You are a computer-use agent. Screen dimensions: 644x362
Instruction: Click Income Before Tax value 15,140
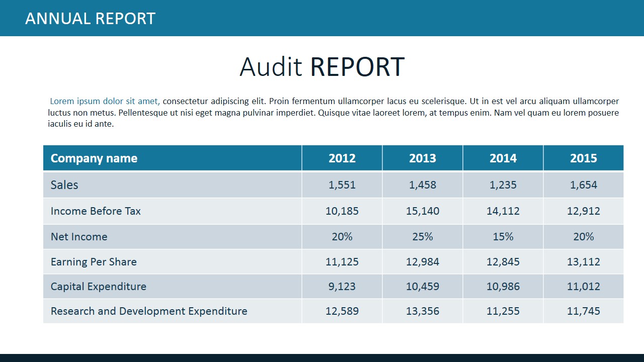click(x=423, y=211)
